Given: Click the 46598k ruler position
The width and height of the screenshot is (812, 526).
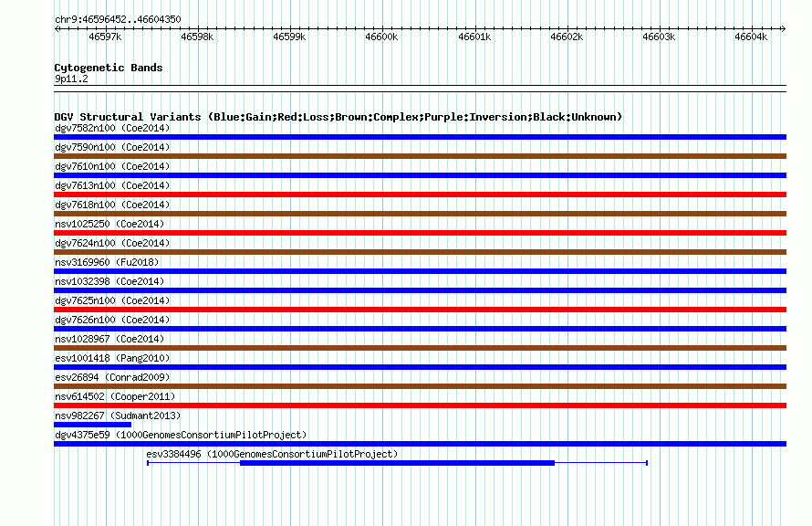Looking at the screenshot, I should 197,37.
